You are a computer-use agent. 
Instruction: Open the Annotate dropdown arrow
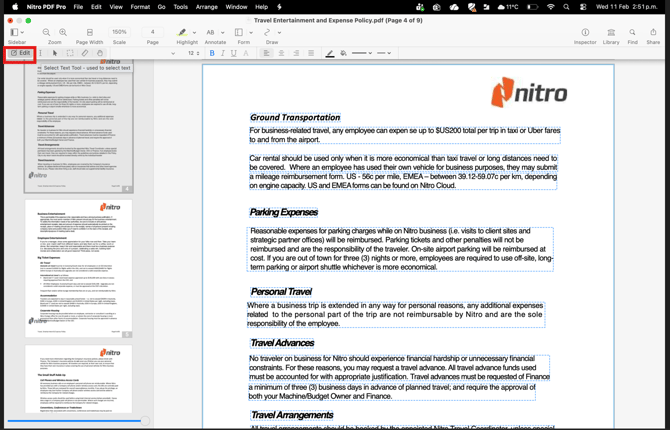223,32
